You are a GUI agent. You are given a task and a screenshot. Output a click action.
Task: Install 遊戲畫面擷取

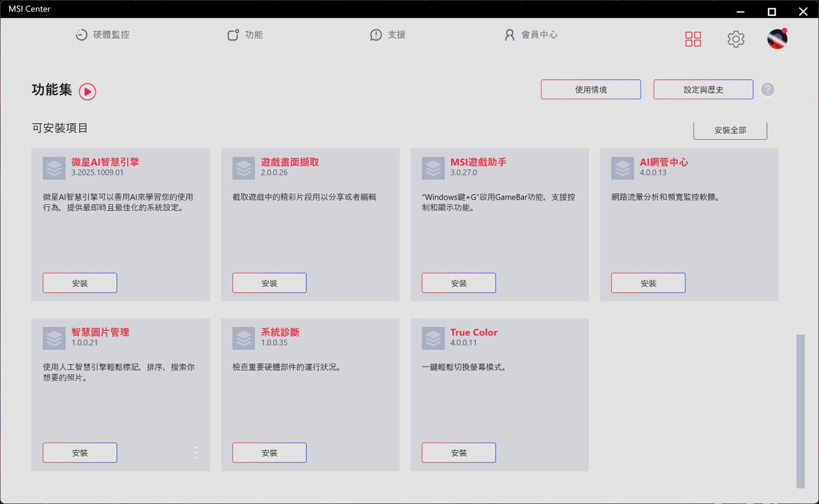click(269, 283)
